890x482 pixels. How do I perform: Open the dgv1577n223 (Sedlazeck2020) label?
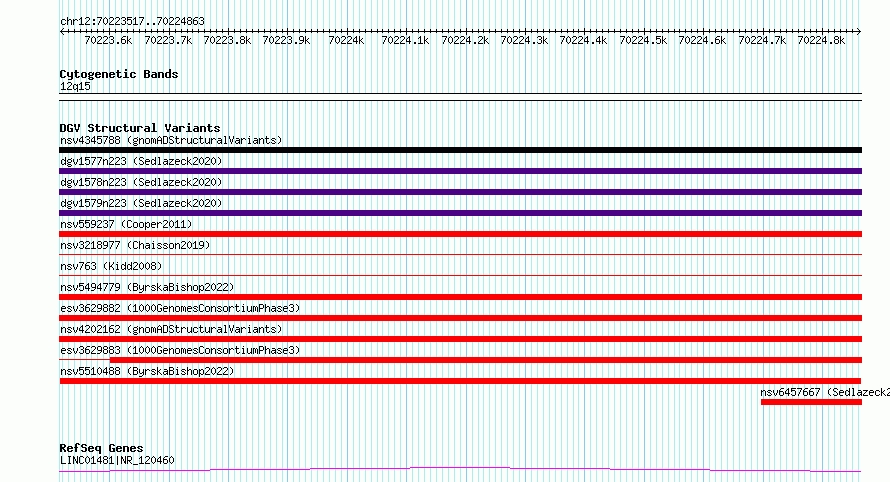(x=141, y=161)
